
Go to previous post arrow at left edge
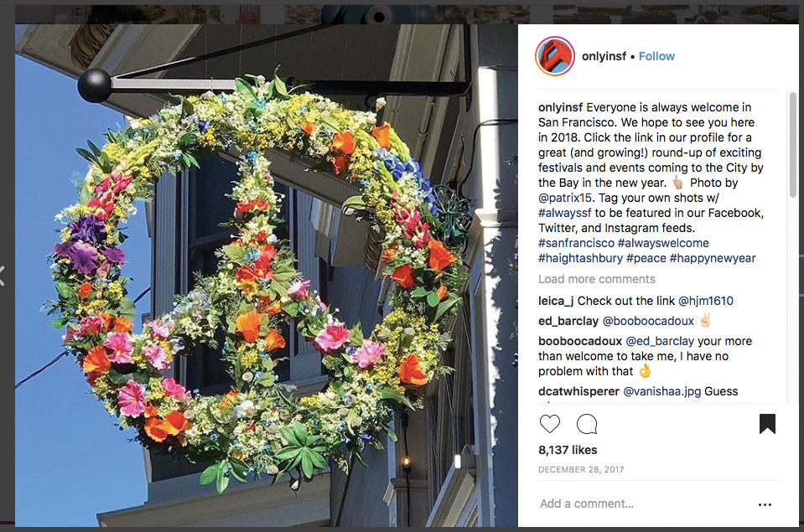[x=2, y=276]
